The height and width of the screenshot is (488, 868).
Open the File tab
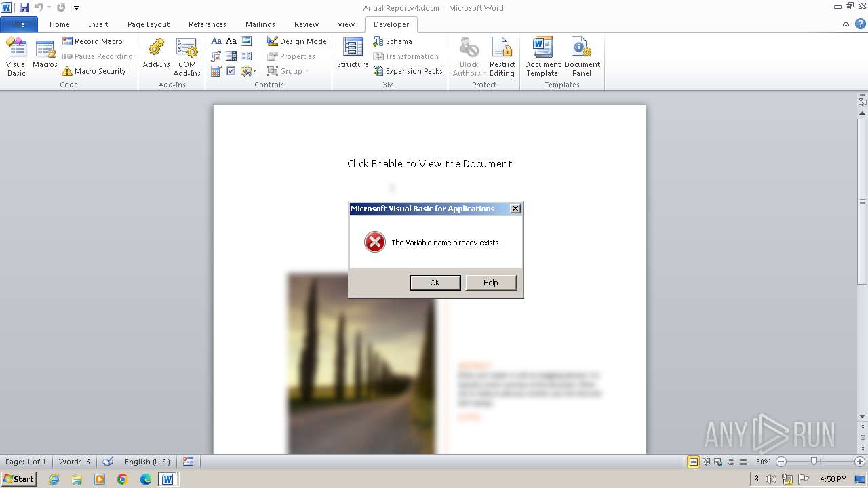click(19, 24)
